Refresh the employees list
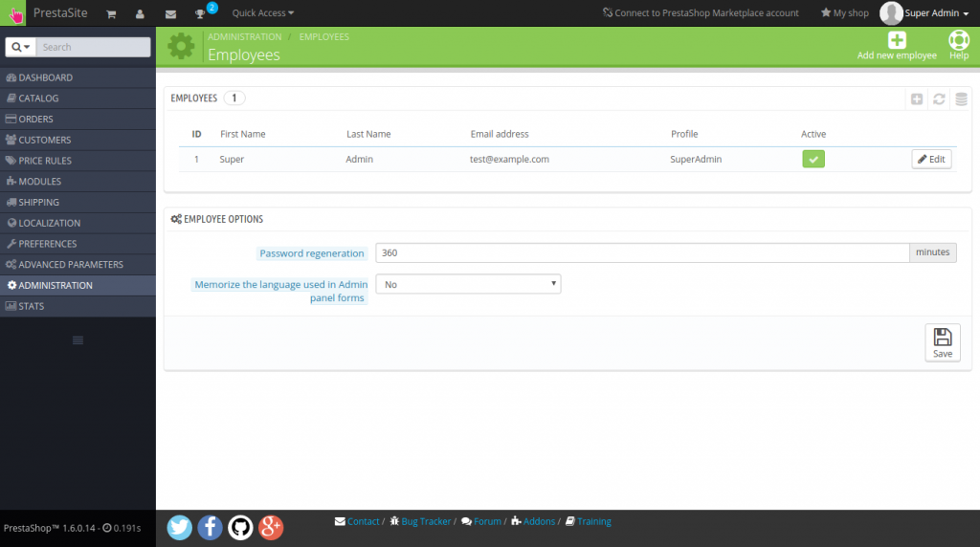The width and height of the screenshot is (980, 547). tap(939, 99)
